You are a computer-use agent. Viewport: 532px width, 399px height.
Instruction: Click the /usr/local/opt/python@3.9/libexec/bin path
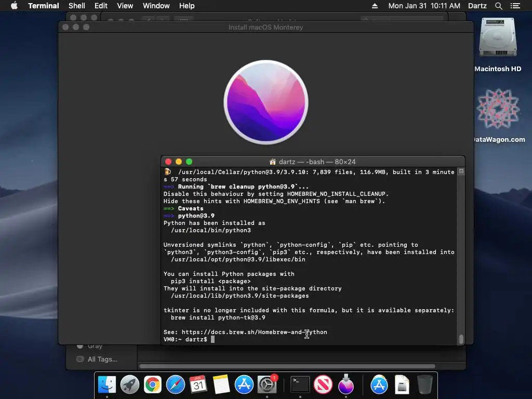[238, 259]
